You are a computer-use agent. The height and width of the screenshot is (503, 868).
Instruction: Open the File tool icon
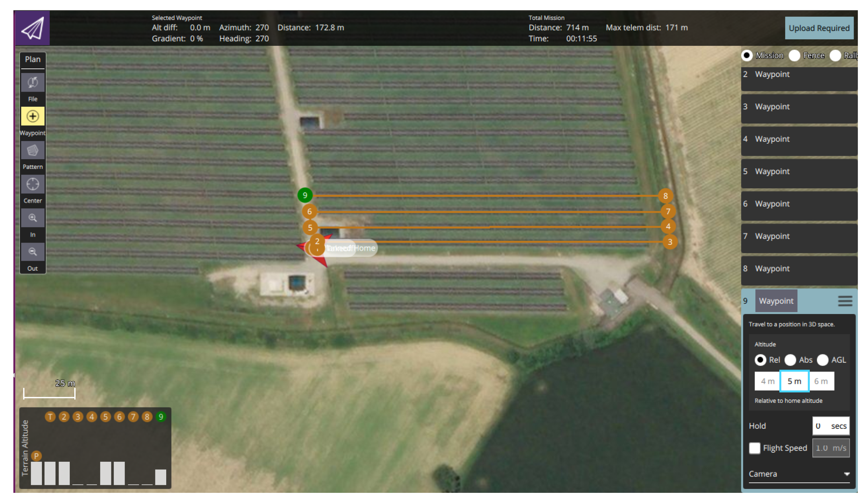click(x=33, y=83)
